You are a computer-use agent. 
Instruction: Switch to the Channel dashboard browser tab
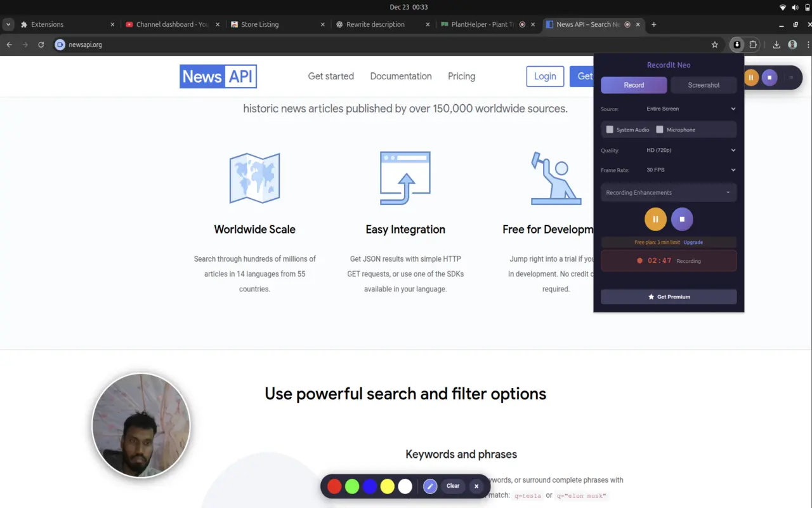point(173,24)
